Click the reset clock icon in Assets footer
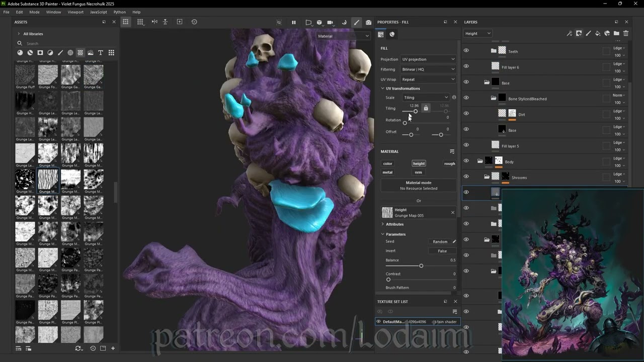Screen dimensions: 644x362 click(x=93, y=348)
